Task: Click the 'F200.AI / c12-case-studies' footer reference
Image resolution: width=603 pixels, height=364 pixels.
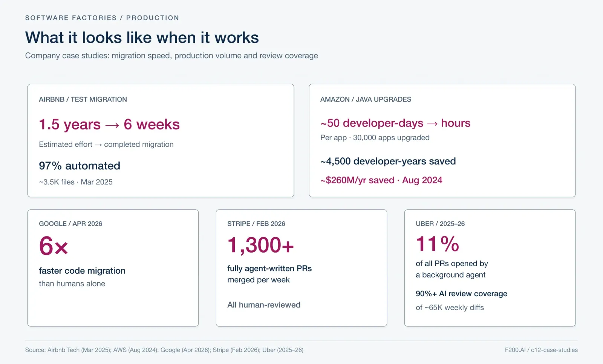Action: click(x=541, y=350)
